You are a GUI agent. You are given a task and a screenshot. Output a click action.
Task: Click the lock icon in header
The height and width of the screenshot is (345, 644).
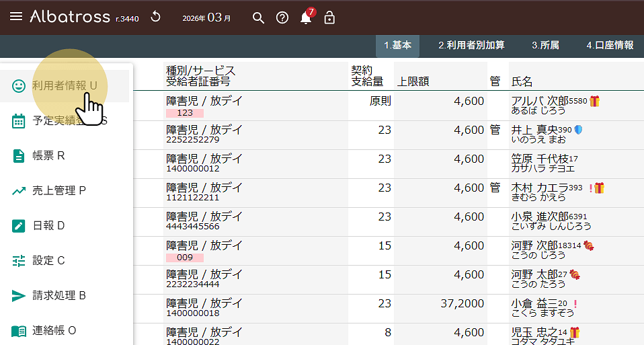tap(329, 17)
